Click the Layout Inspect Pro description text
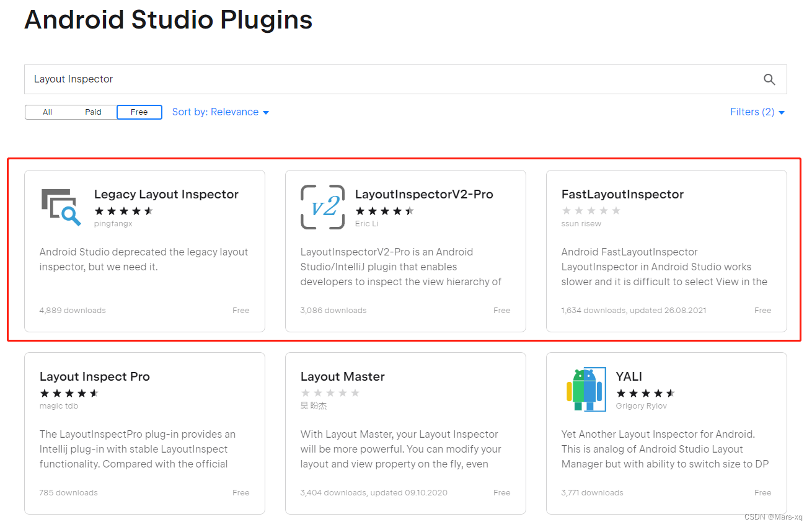This screenshot has width=812, height=527. [x=138, y=449]
